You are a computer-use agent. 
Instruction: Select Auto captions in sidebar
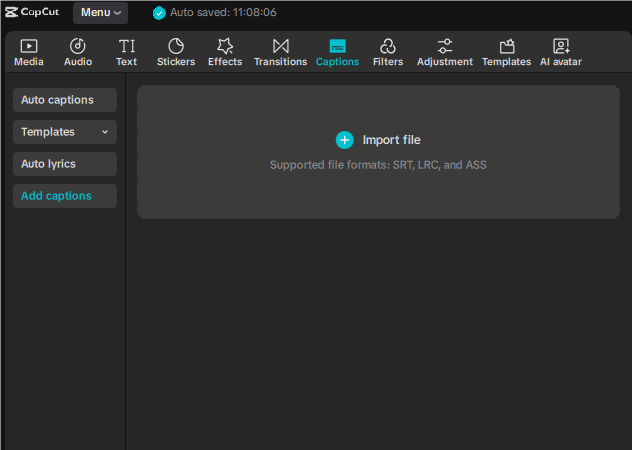[x=65, y=100]
